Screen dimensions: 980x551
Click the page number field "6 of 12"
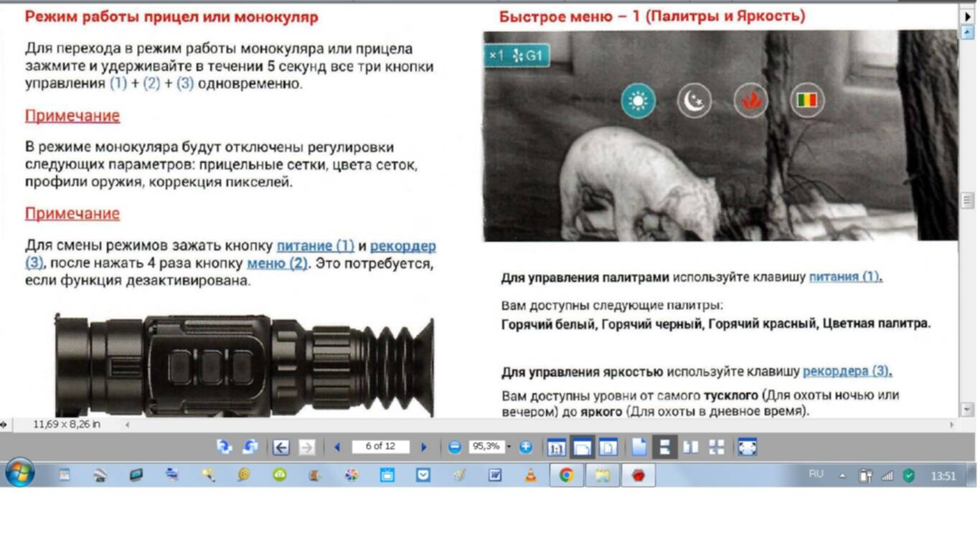pos(380,447)
